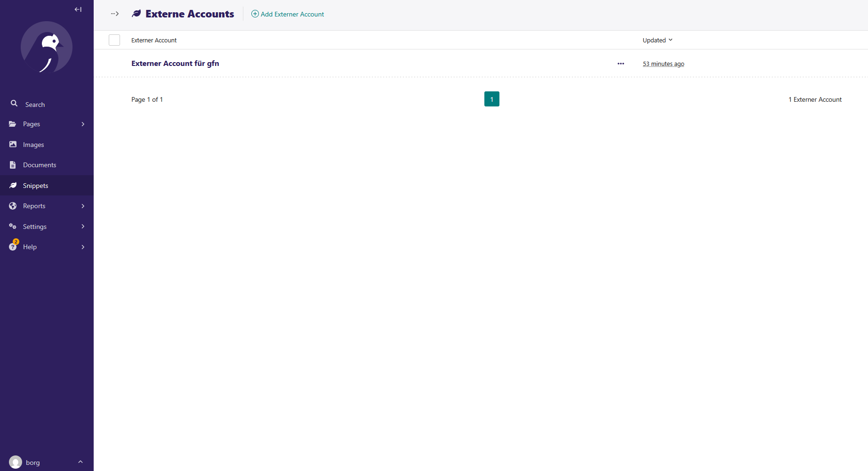Click the Snippets sidebar icon
The height and width of the screenshot is (471, 868).
point(13,185)
